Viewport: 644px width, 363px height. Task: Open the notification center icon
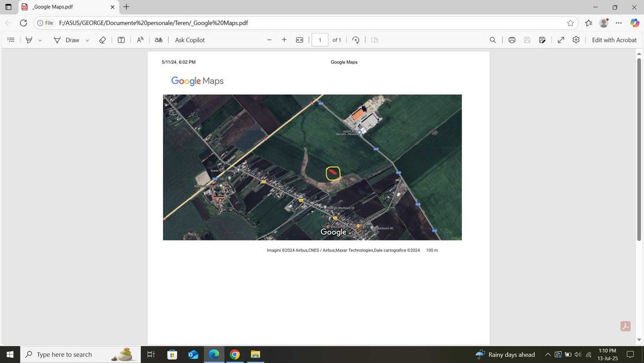[630, 355]
